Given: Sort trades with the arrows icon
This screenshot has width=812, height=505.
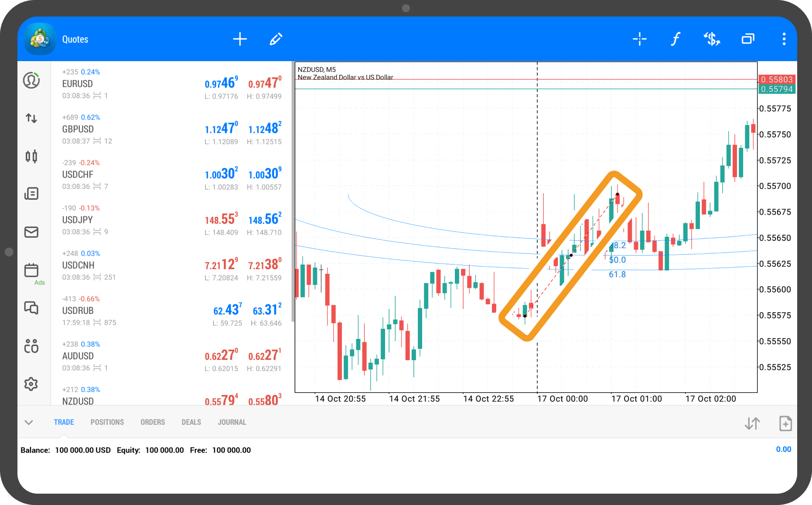Looking at the screenshot, I should pyautogui.click(x=752, y=423).
